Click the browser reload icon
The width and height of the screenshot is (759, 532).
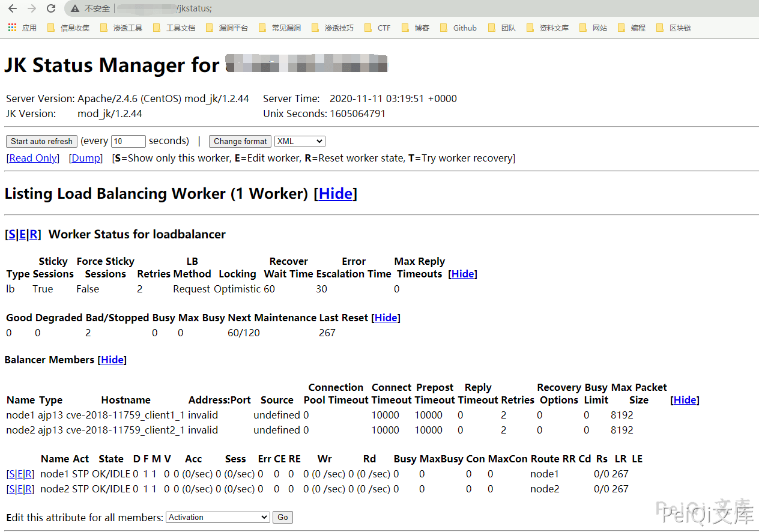coord(51,8)
